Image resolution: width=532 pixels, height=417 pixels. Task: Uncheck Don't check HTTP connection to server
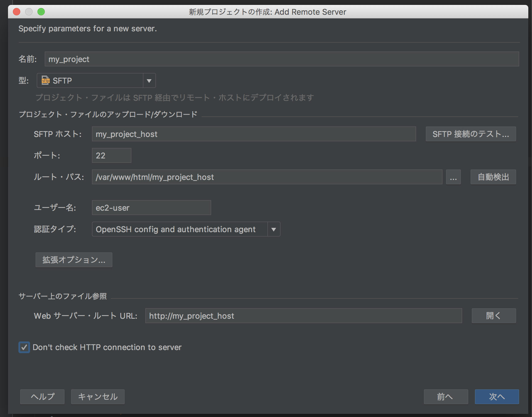coord(24,347)
